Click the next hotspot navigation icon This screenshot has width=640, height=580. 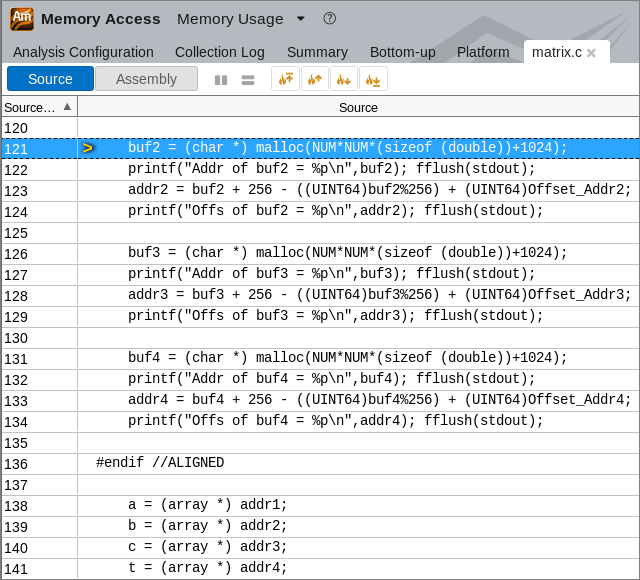coord(344,79)
